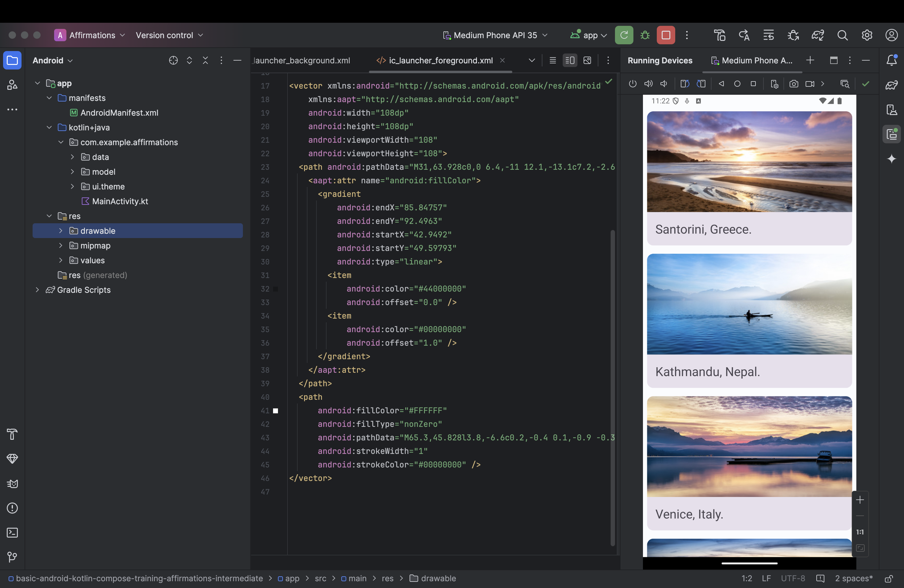Open Medium Phone API 35 device dropdown

pos(496,35)
